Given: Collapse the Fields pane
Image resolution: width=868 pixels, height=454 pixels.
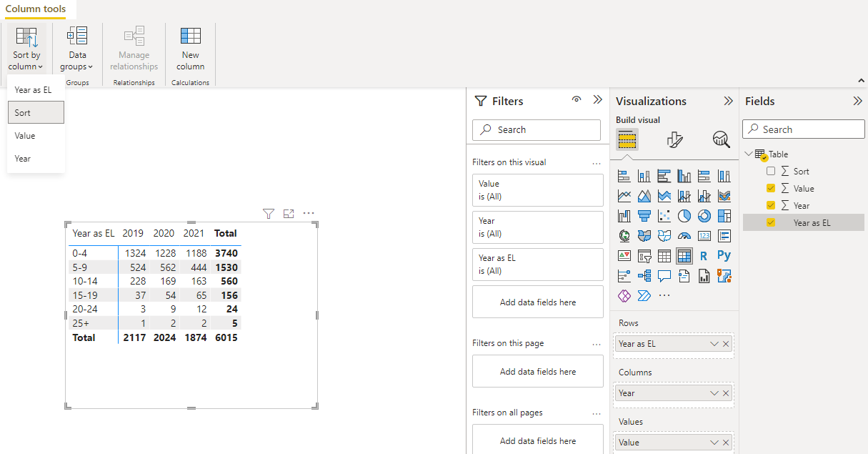Looking at the screenshot, I should click(858, 101).
